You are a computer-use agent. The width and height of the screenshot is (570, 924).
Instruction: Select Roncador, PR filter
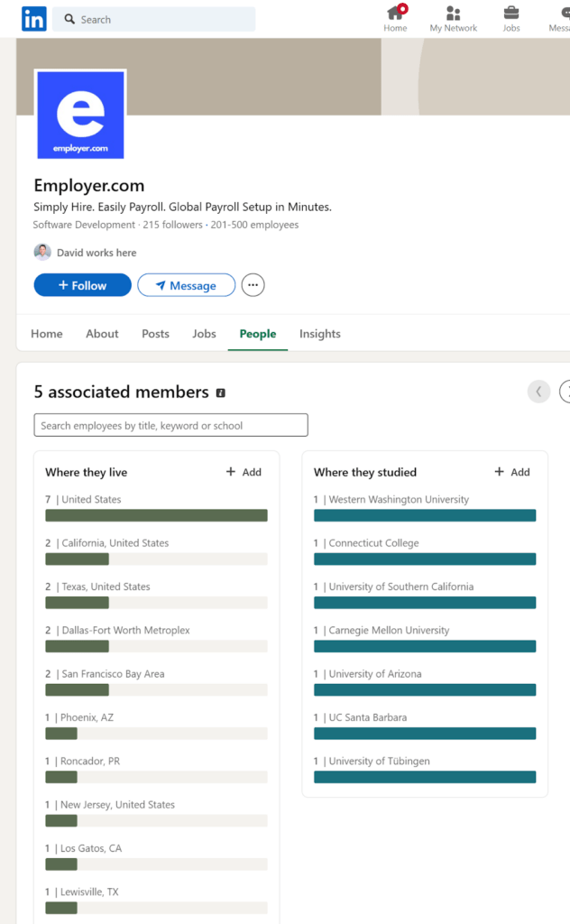[x=156, y=769]
